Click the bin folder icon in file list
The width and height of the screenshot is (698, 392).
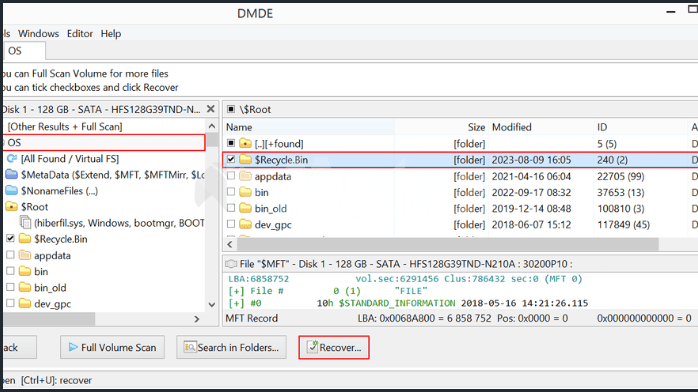[245, 192]
